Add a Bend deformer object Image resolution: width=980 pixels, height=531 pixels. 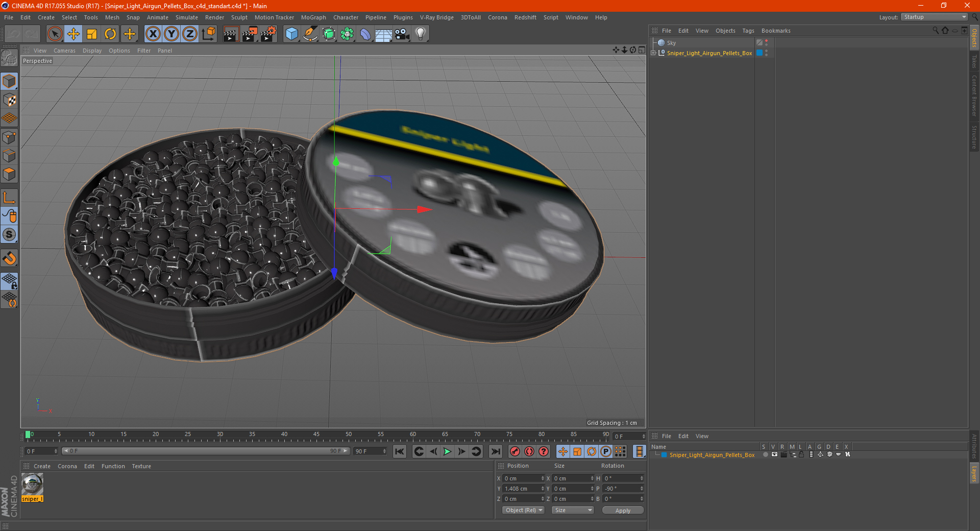[x=365, y=34]
